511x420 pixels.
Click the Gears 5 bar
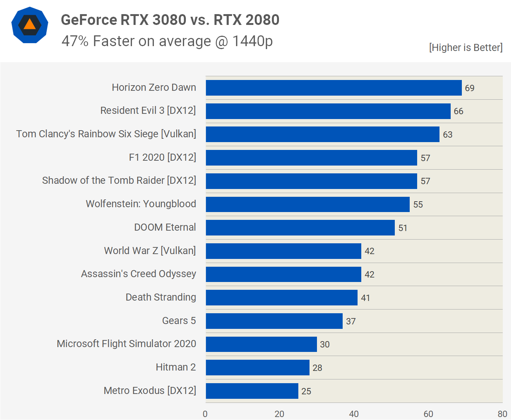click(x=274, y=321)
